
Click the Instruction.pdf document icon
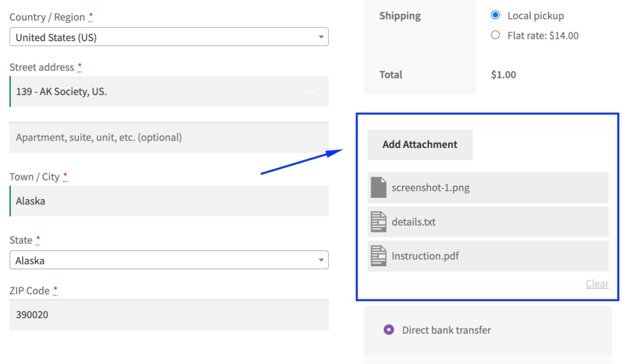[378, 256]
